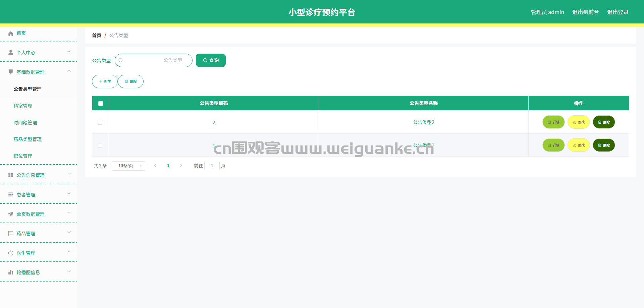Expand the 药品管理 chevron

point(69,232)
